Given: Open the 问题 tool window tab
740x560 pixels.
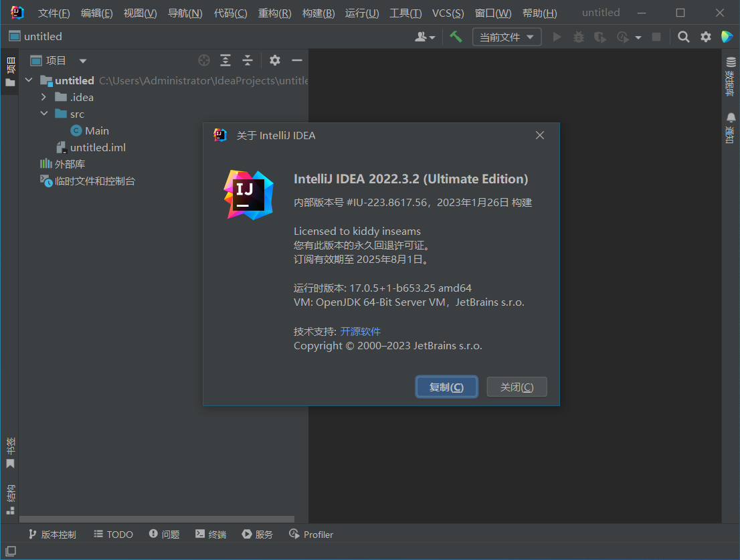Looking at the screenshot, I should coord(164,534).
